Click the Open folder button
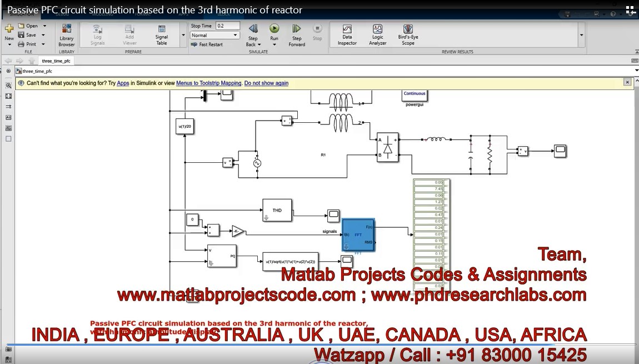Image resolution: width=639 pixels, height=364 pixels. point(27,26)
